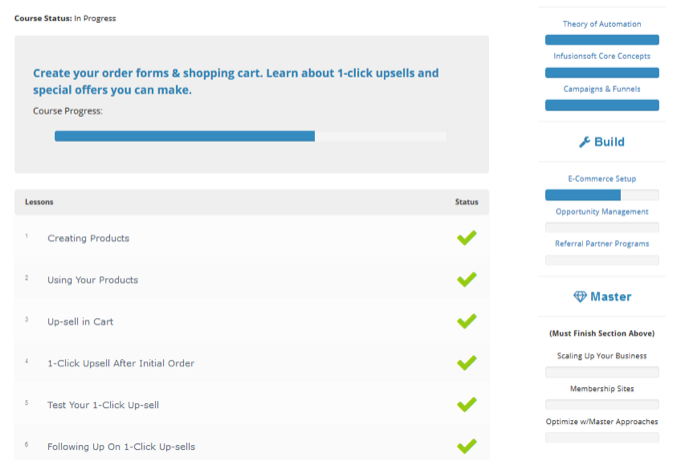Click checkmark for Following Up On 1-Click Up-sells
This screenshot has width=678, height=460.
[x=466, y=446]
